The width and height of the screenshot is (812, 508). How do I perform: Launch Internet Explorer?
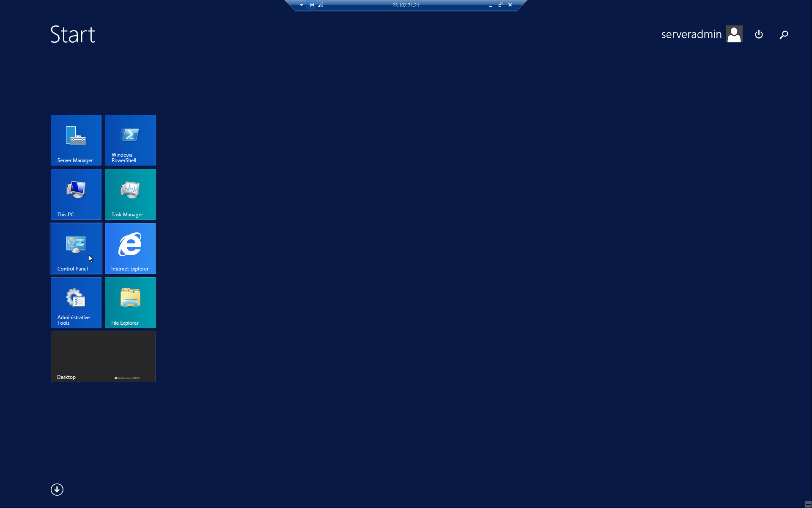(130, 248)
